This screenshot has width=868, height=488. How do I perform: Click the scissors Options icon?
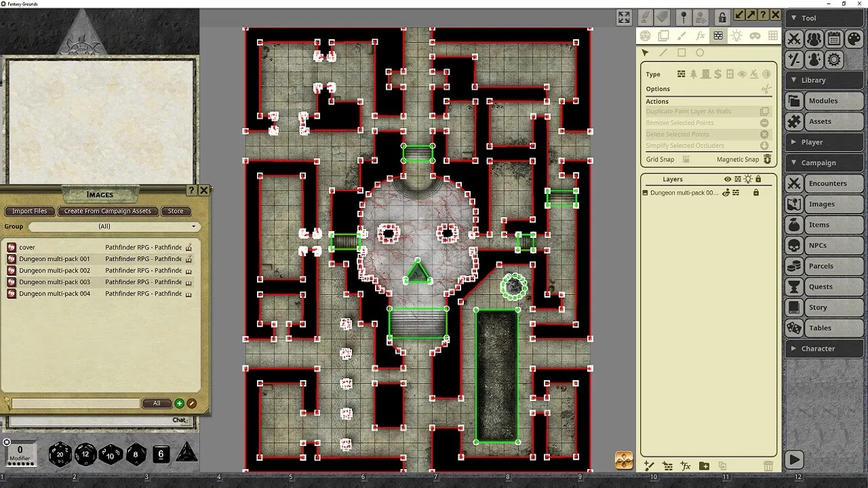[x=766, y=89]
